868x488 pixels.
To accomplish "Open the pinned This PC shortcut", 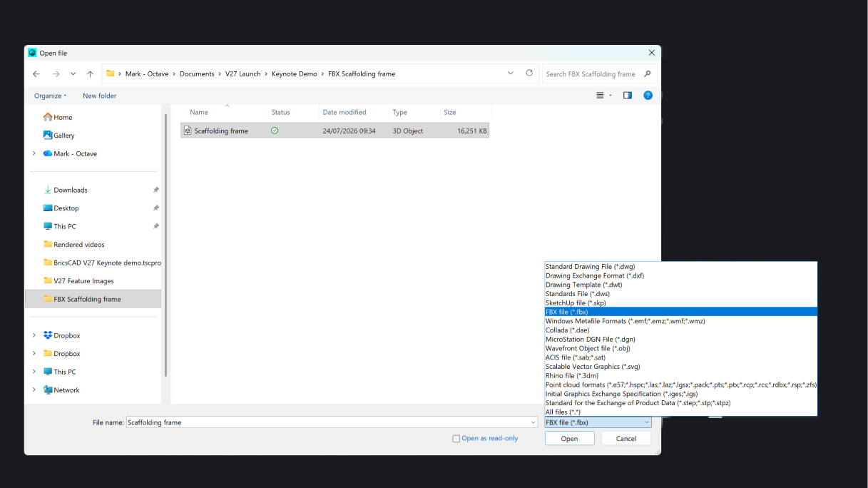I will [65, 226].
